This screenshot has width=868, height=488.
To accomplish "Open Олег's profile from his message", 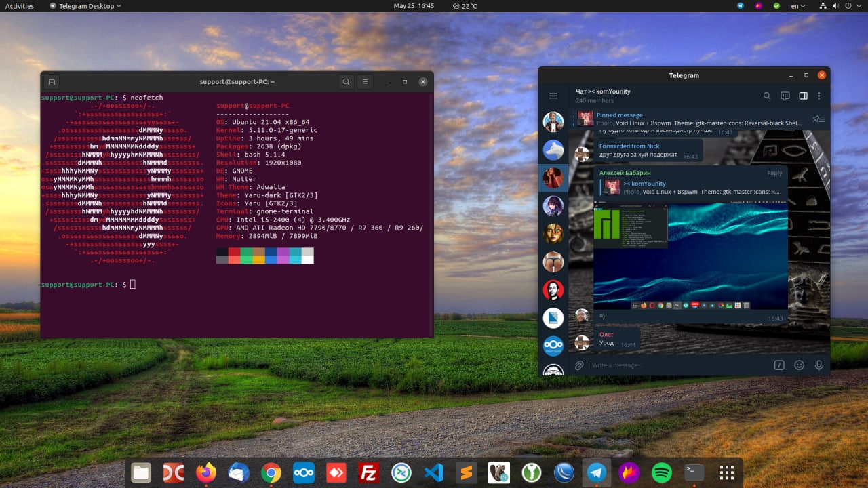I will pyautogui.click(x=606, y=334).
